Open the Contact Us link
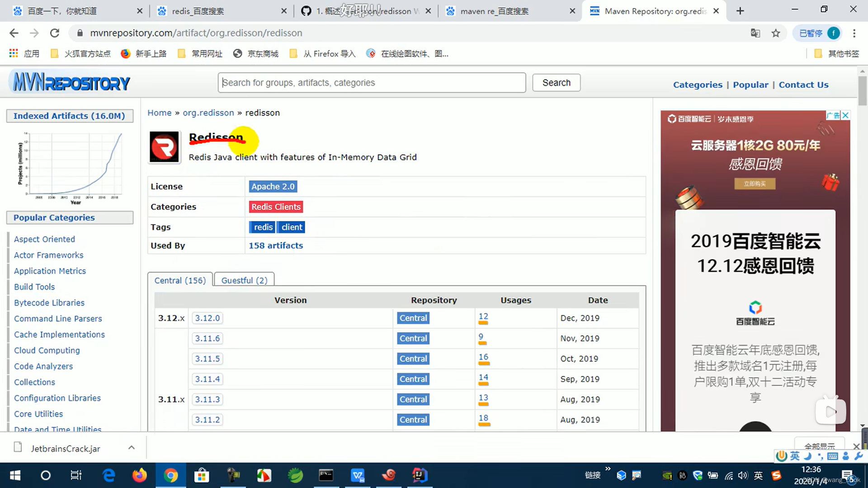This screenshot has width=868, height=488. 803,84
